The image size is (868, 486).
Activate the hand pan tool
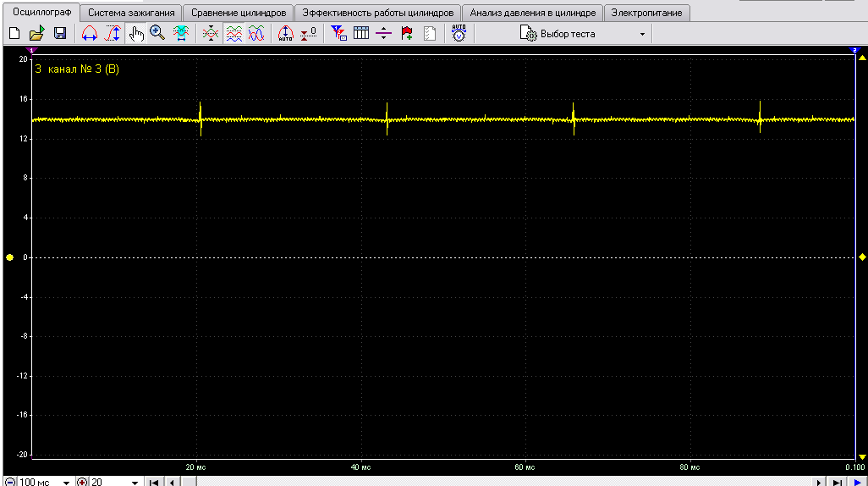point(135,34)
